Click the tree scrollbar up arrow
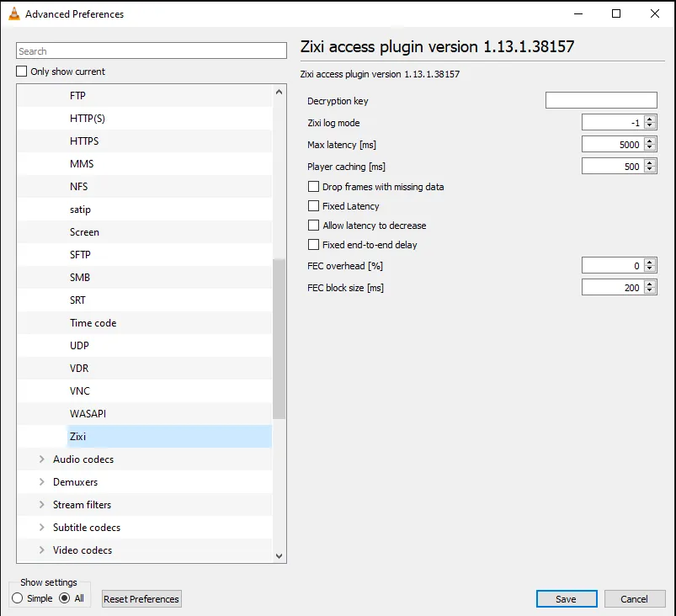Viewport: 676px width, 616px height. 279,92
